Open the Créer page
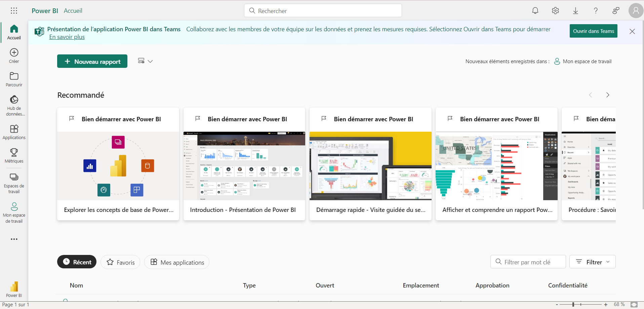Image resolution: width=644 pixels, height=309 pixels. (14, 56)
